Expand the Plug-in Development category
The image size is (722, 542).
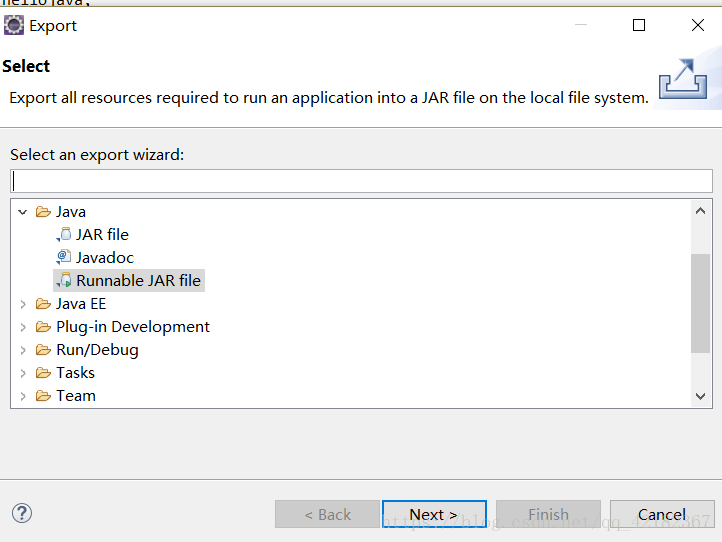click(23, 327)
